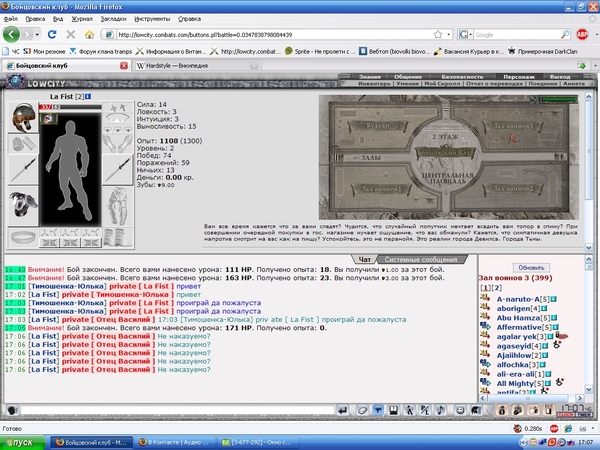Switch to В Контакте taskbar window
The image size is (600, 450).
174,442
